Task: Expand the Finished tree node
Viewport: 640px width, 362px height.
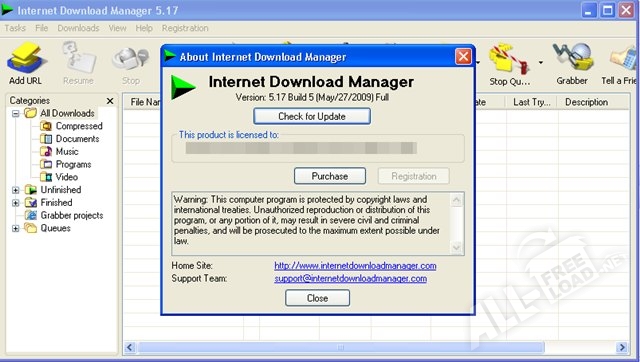Action: (x=16, y=202)
